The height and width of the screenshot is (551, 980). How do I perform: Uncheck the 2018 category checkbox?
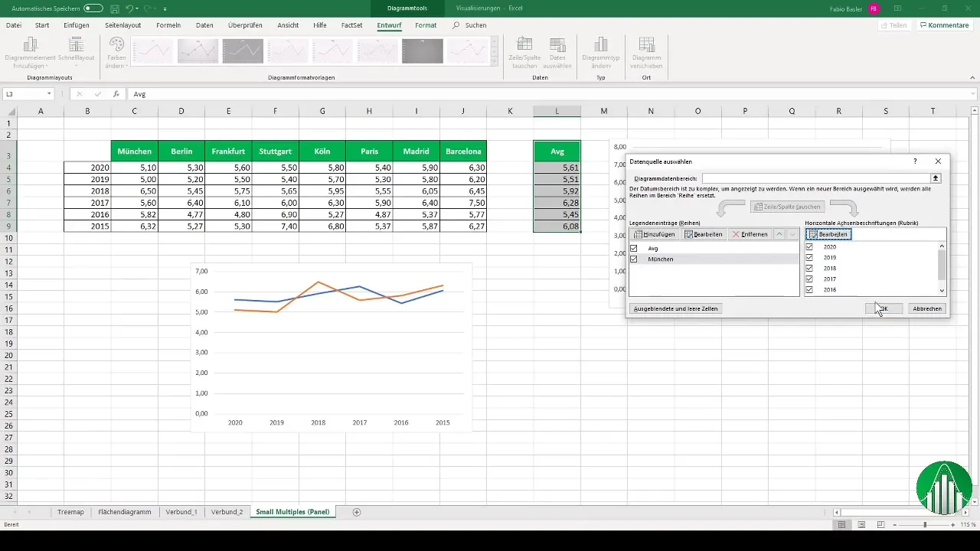pos(809,269)
